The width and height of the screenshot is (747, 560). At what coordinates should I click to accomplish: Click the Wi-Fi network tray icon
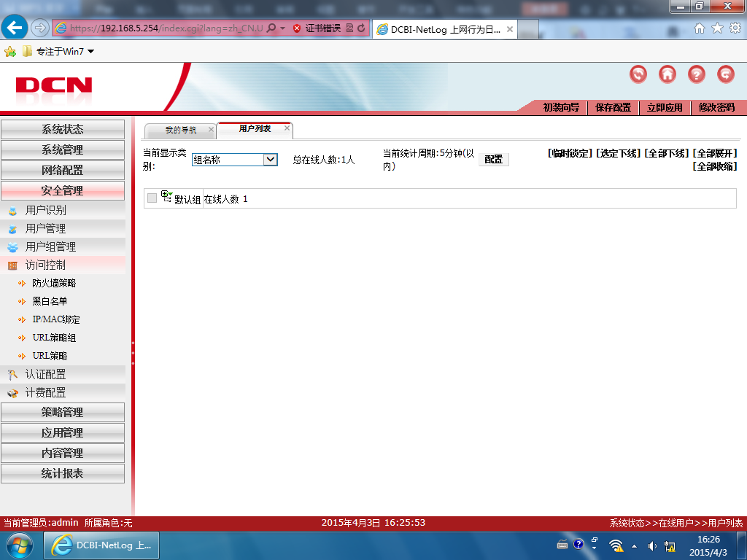(x=616, y=545)
